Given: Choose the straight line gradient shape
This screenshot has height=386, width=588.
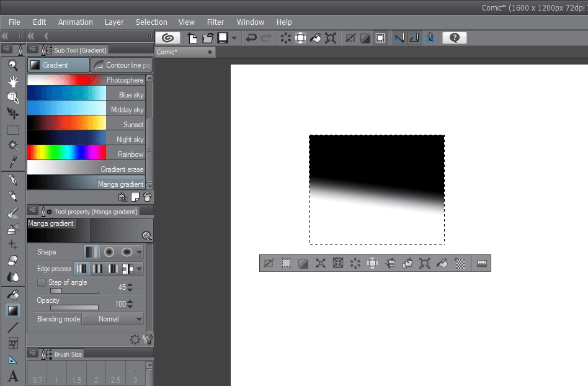Looking at the screenshot, I should [x=92, y=252].
